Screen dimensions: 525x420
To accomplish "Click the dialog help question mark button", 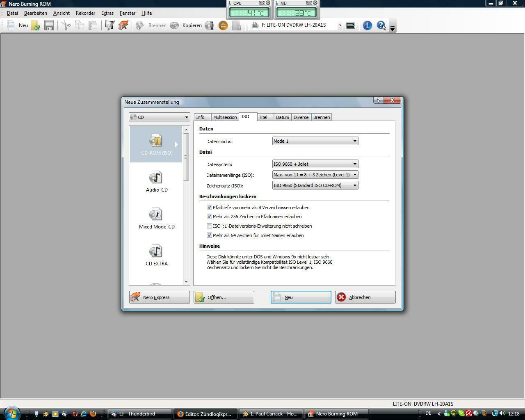I will (378, 100).
